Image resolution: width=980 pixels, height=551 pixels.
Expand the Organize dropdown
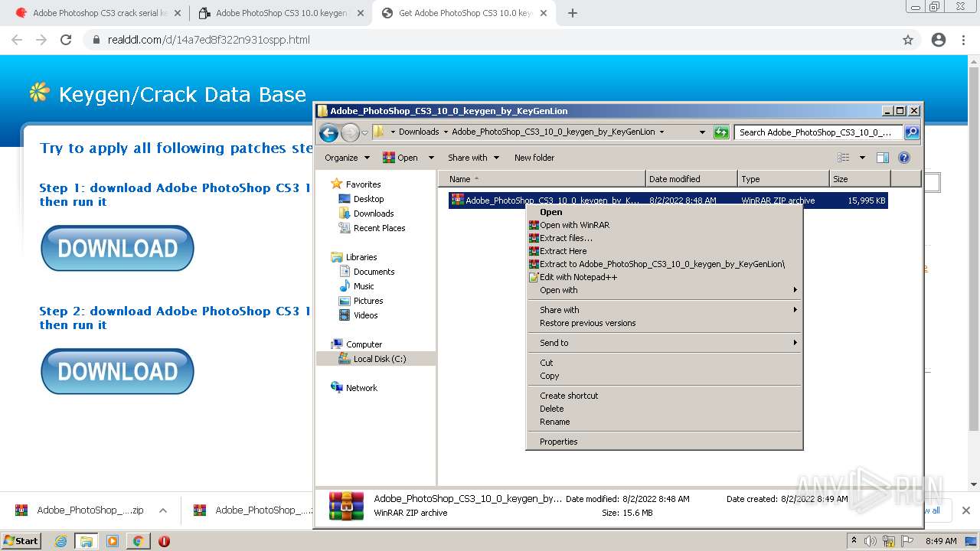tap(347, 158)
